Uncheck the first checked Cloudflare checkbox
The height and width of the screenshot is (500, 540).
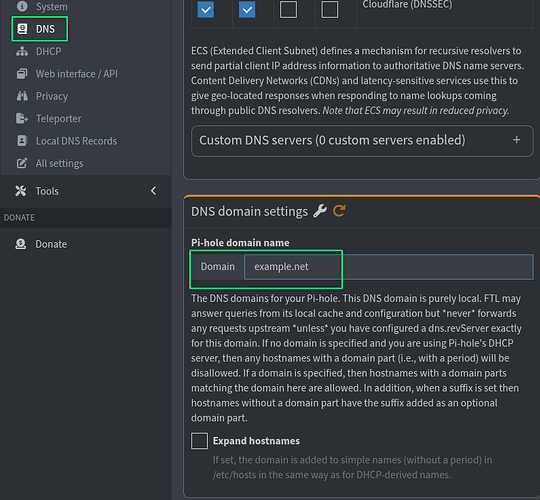coord(206,10)
